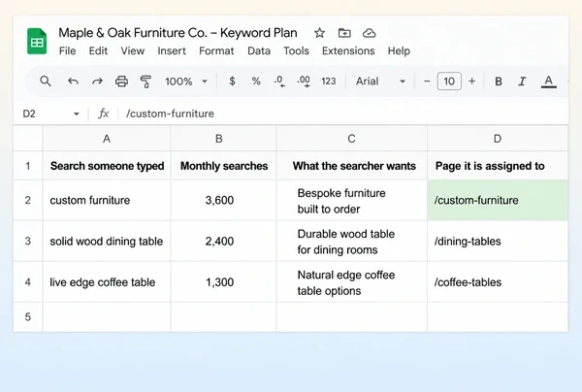The height and width of the screenshot is (392, 582).
Task: Search the menus with magnifier icon
Action: [x=46, y=81]
